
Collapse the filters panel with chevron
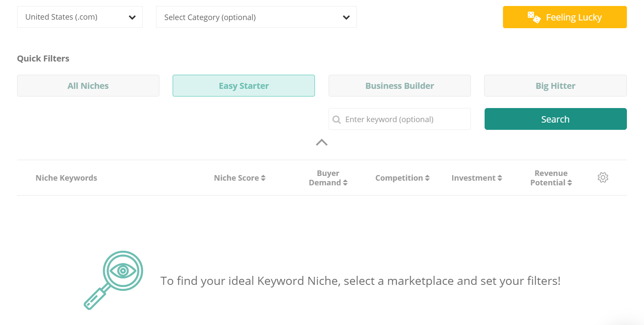[322, 143]
